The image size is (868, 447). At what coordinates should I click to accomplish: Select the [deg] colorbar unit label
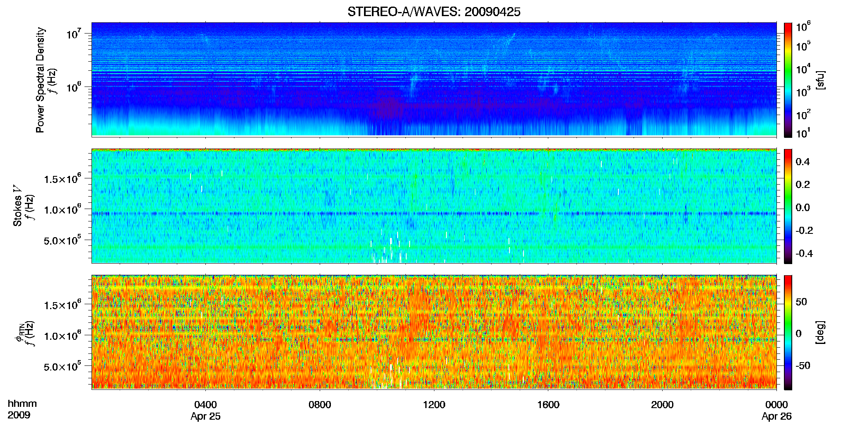[x=820, y=332]
